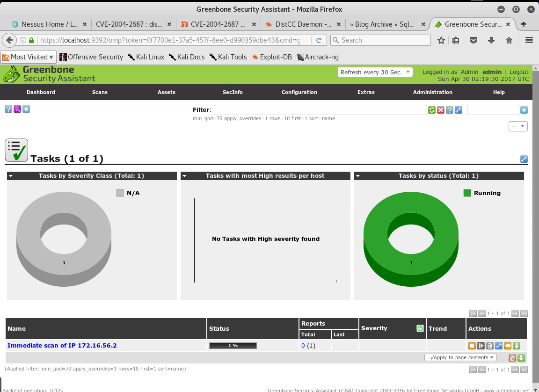This screenshot has height=392, width=539.
Task: Open the Scans menu
Action: (x=100, y=92)
